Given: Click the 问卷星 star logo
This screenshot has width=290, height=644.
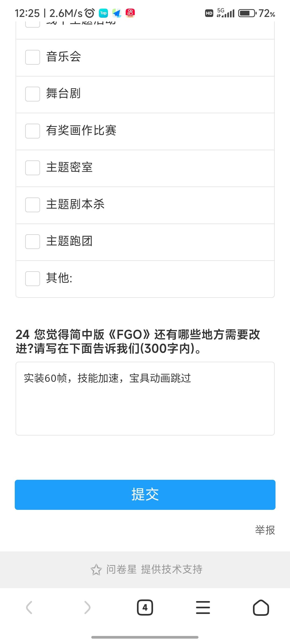Looking at the screenshot, I should (96, 570).
